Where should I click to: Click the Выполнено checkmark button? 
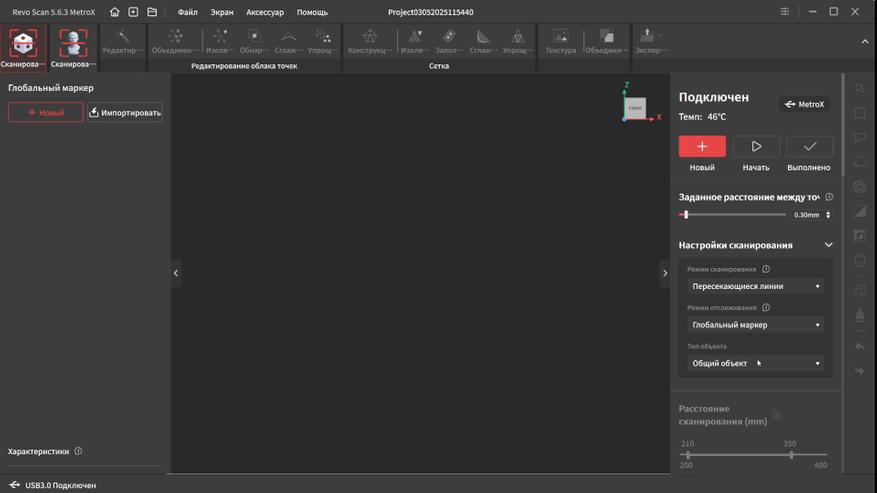[809, 147]
